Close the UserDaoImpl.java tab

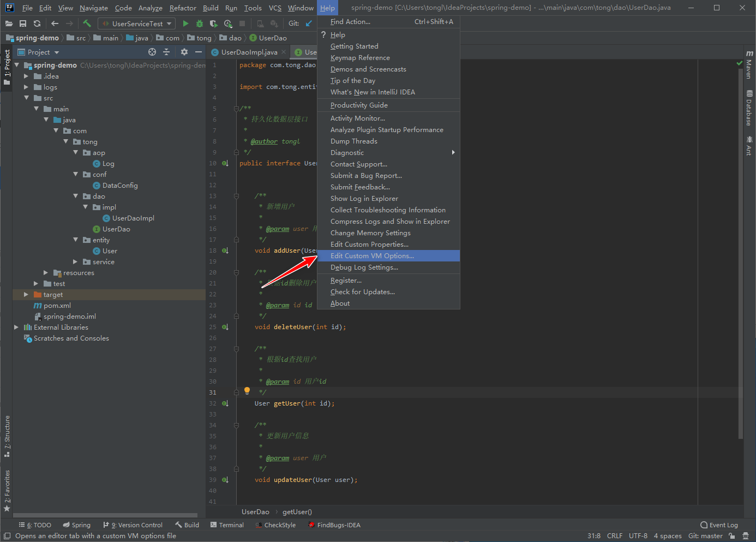pyautogui.click(x=284, y=52)
